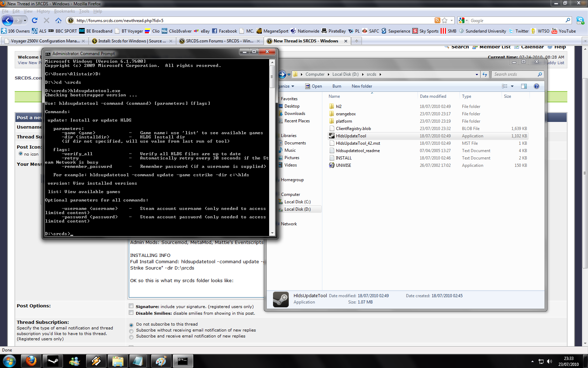Open the BBC SPORT bookmark

click(62, 31)
